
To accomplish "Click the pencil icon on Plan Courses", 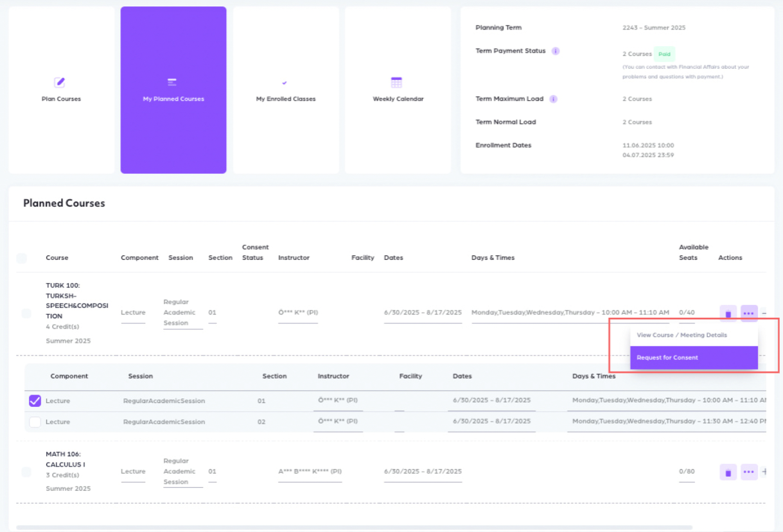I will click(x=60, y=82).
